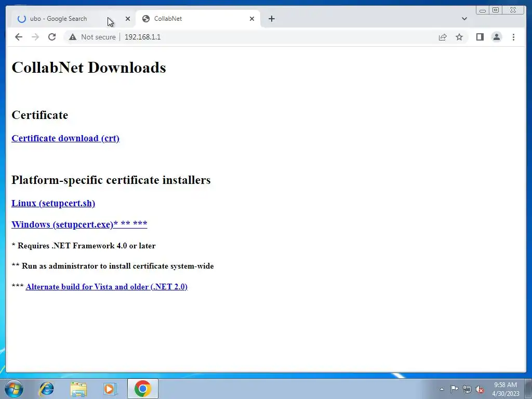Viewport: 532px width, 399px height.
Task: Bookmark this page with the star icon
Action: click(459, 37)
